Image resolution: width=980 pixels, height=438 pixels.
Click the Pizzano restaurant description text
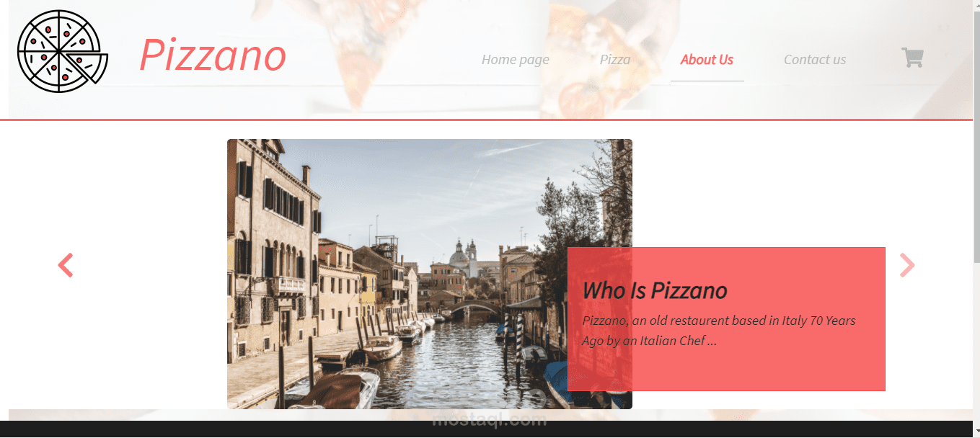tap(719, 331)
